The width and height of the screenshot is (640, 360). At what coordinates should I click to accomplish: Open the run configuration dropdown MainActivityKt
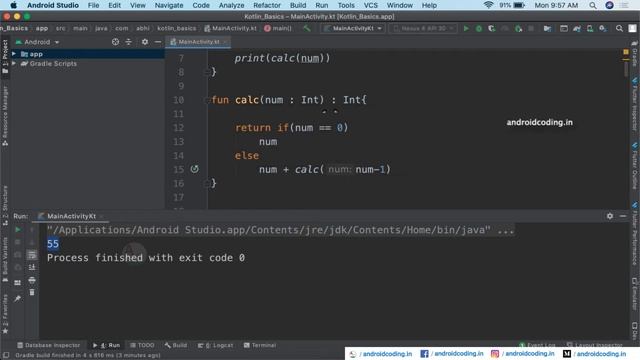click(353, 29)
